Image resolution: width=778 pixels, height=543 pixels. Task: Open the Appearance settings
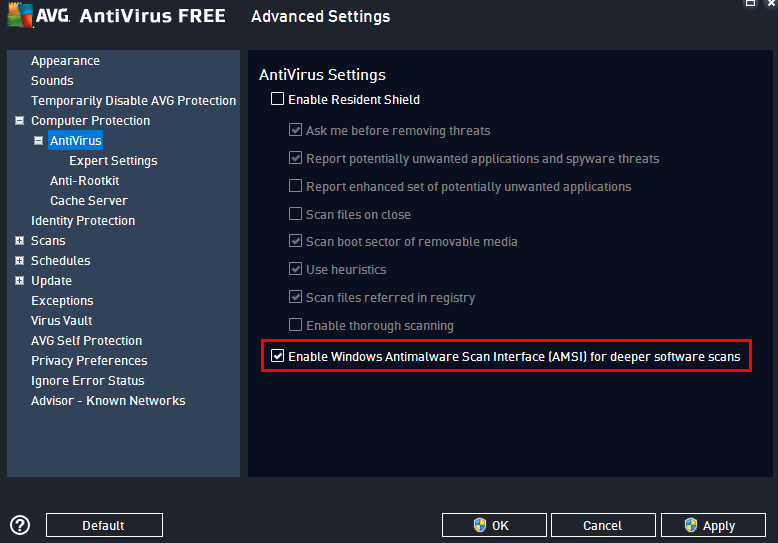pyautogui.click(x=65, y=61)
